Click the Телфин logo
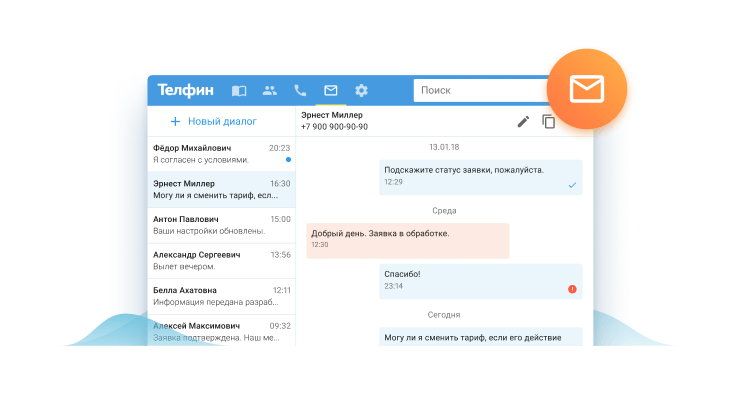The width and height of the screenshot is (749, 394). tap(186, 90)
